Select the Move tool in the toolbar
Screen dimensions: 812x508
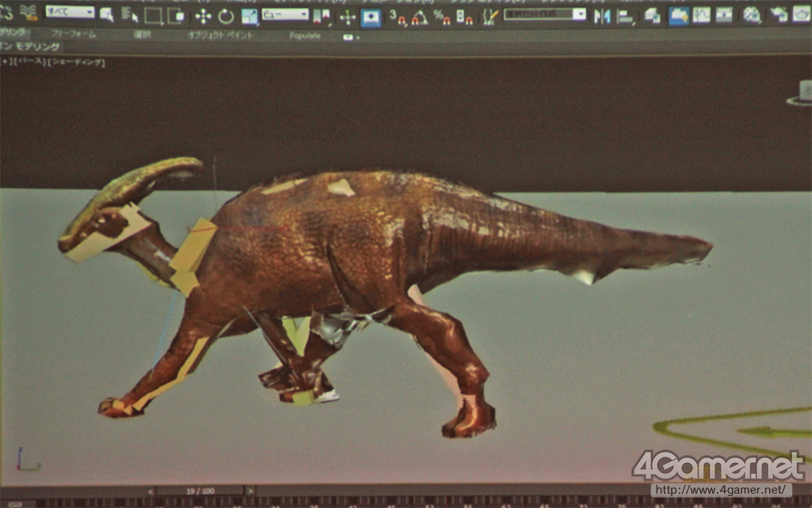click(x=203, y=16)
